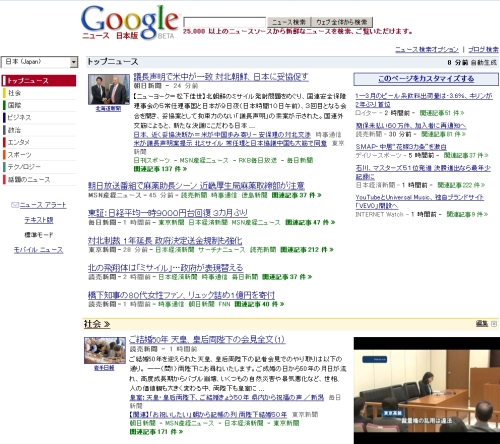Open side story about ビール系飲料出荷量
500x444 pixels.
tap(424, 100)
